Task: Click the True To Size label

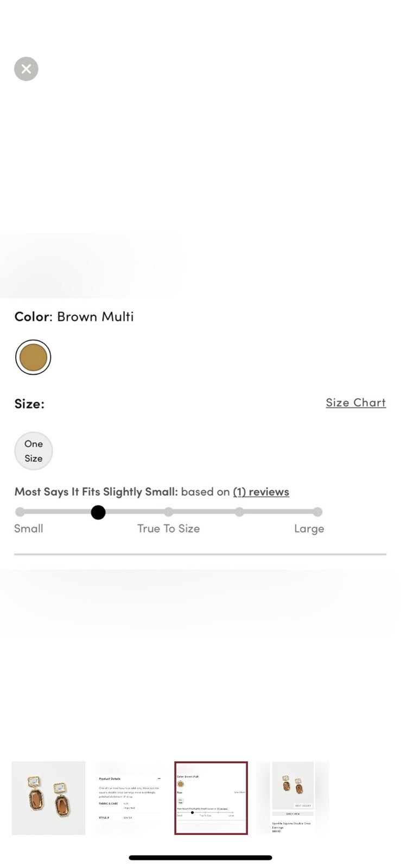Action: coord(169,528)
